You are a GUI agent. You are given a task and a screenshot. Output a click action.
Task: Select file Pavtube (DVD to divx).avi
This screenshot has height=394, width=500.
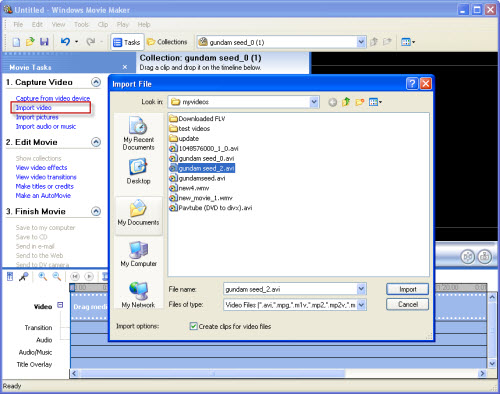pyautogui.click(x=211, y=208)
